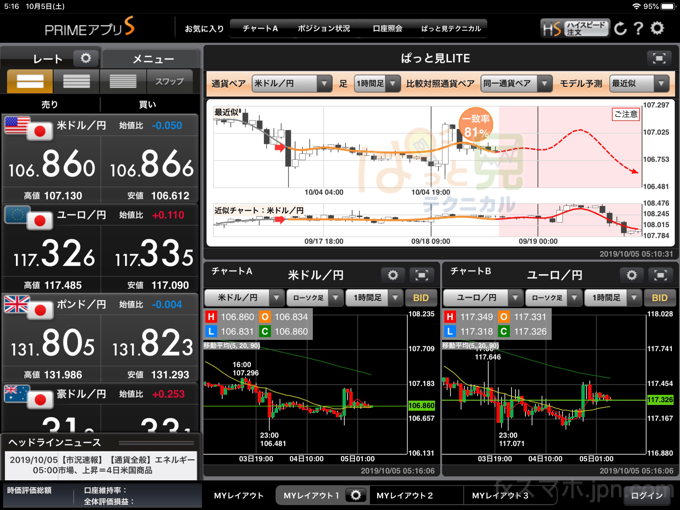680x510 pixels.
Task: Switch to the レート tab
Action: pos(47,59)
